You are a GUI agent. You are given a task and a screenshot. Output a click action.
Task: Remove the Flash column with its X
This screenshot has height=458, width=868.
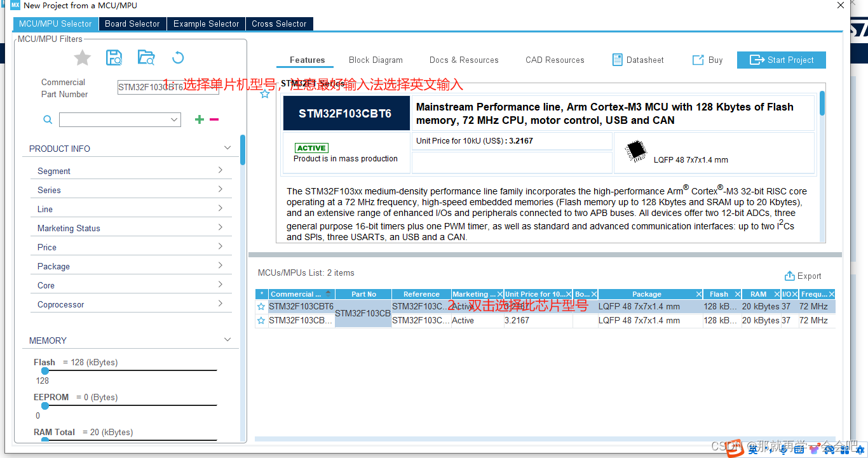click(738, 294)
